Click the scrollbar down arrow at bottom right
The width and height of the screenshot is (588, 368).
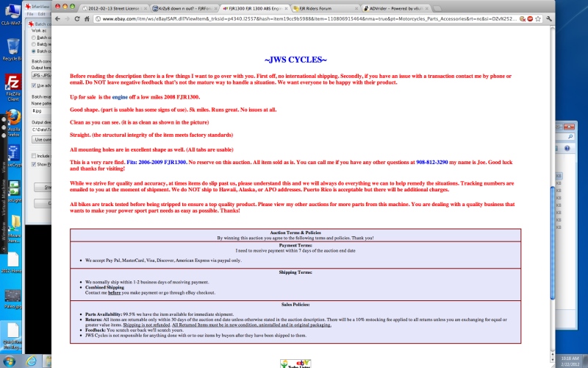553,359
